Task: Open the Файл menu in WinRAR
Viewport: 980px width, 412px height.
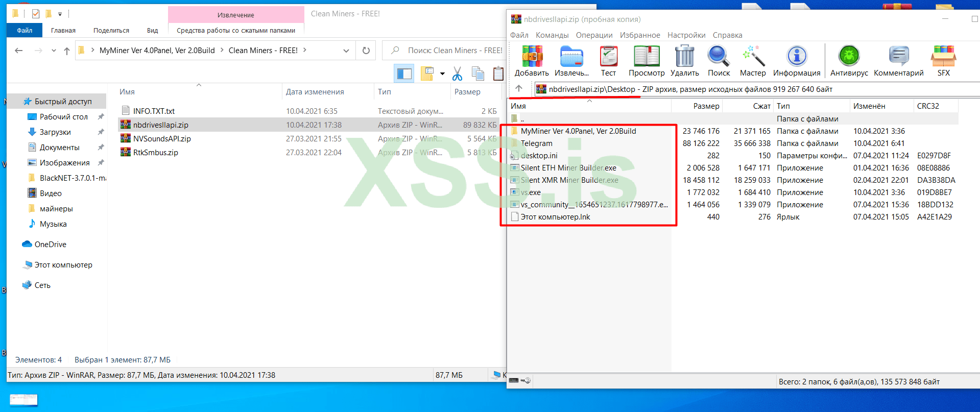Action: (519, 35)
